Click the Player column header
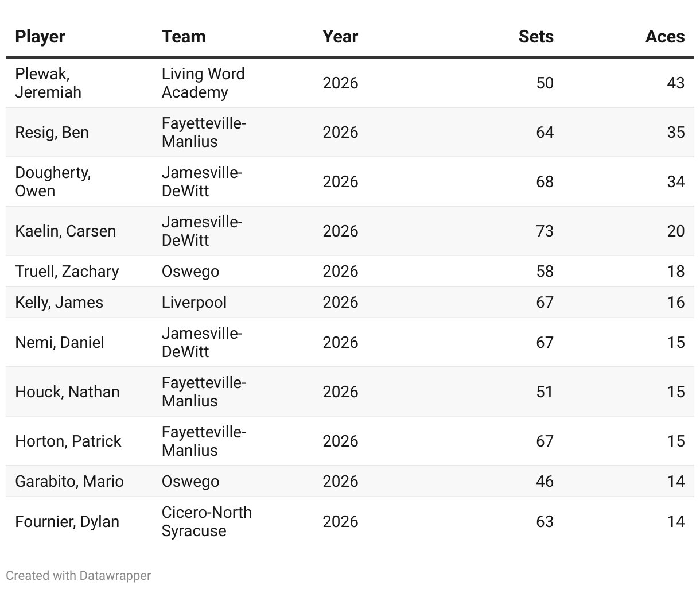The height and width of the screenshot is (589, 700). pos(40,37)
